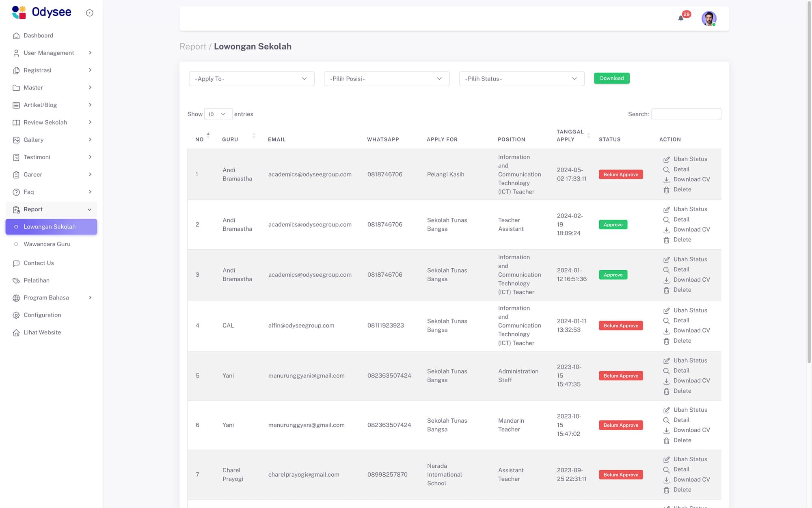This screenshot has width=812, height=508.
Task: Toggle sidebar pin next to Odysee logo
Action: (x=90, y=13)
